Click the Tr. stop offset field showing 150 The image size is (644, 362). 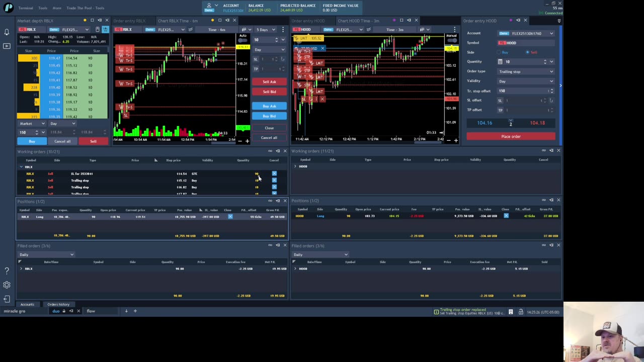(526, 91)
